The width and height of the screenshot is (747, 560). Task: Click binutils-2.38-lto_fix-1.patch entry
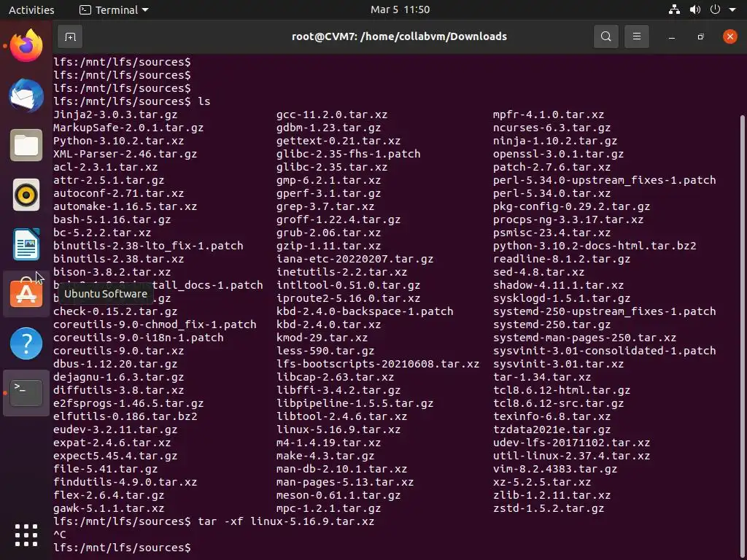[x=148, y=246]
